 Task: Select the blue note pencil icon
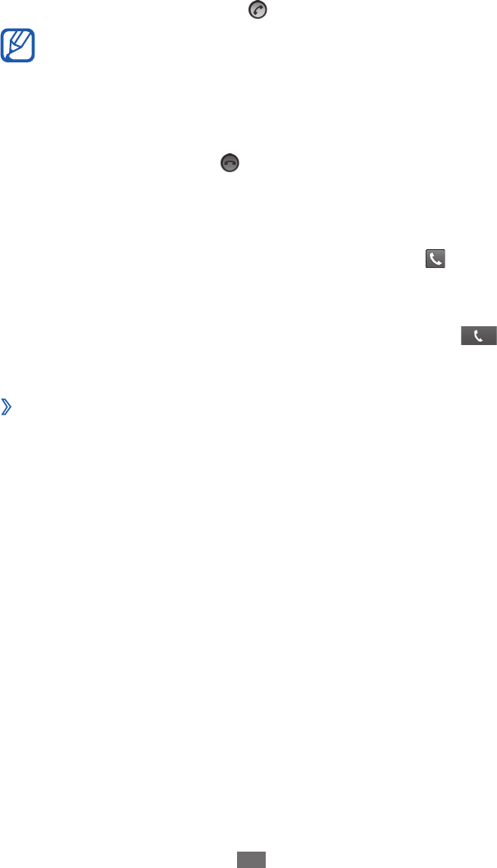tap(18, 45)
